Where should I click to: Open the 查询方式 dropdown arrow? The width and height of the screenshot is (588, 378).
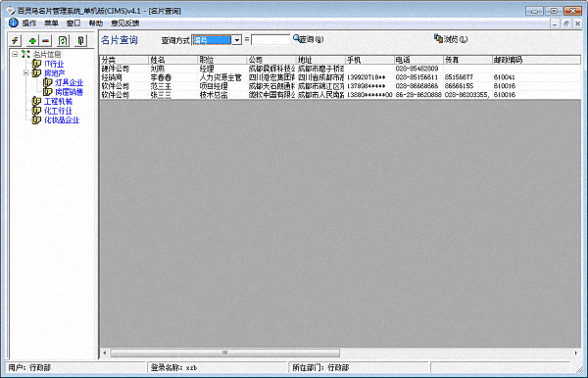[236, 40]
